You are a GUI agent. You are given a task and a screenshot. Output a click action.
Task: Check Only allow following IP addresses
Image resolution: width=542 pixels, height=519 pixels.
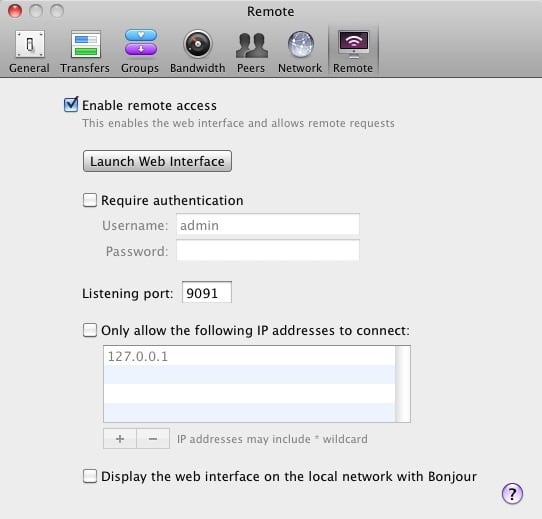[x=90, y=330]
